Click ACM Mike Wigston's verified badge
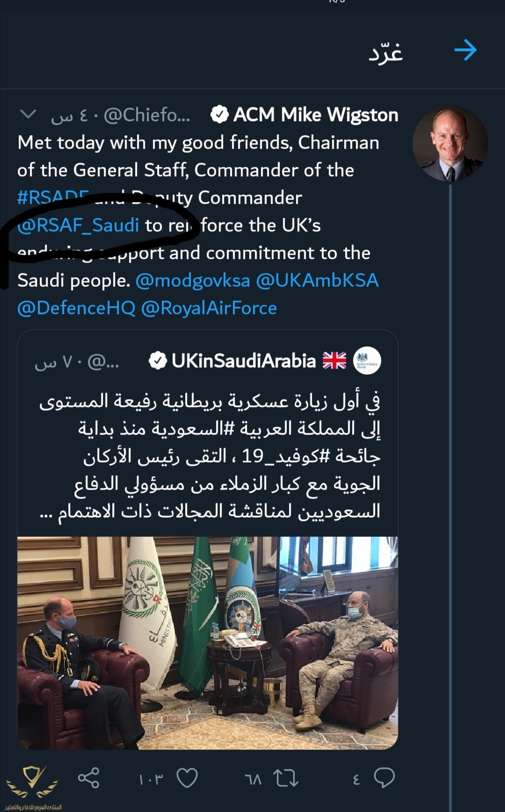 (x=220, y=114)
